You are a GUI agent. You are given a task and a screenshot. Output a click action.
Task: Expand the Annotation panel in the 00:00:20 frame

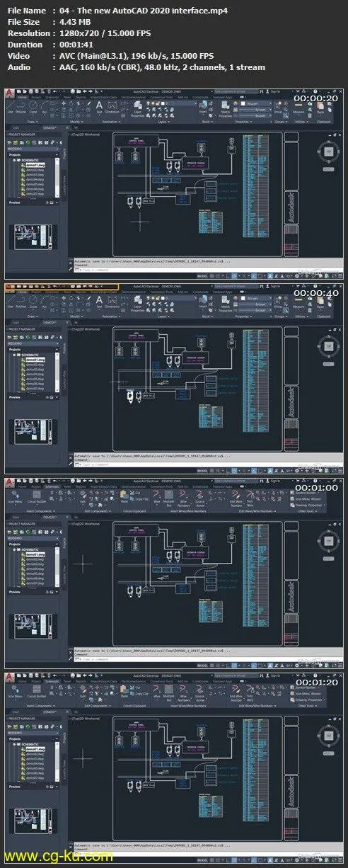point(111,122)
